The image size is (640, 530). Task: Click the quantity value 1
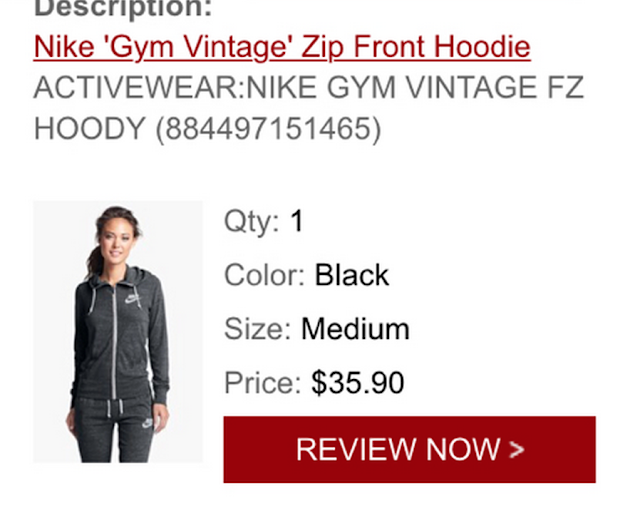click(297, 221)
